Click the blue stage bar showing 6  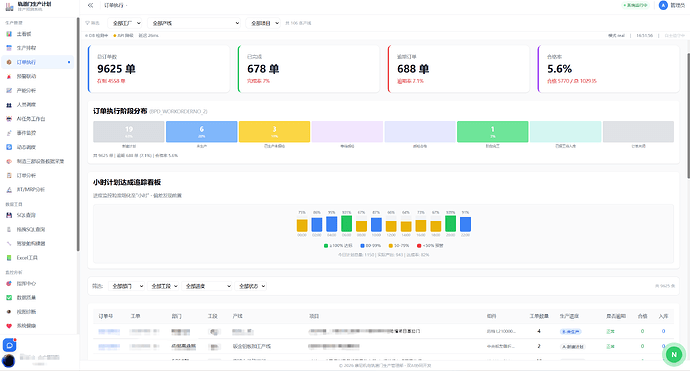point(202,132)
